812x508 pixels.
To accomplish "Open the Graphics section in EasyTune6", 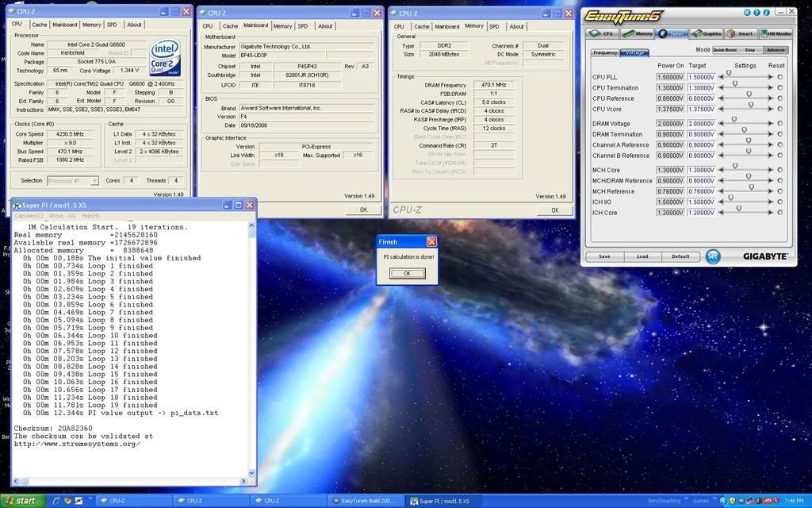I will tap(706, 33).
